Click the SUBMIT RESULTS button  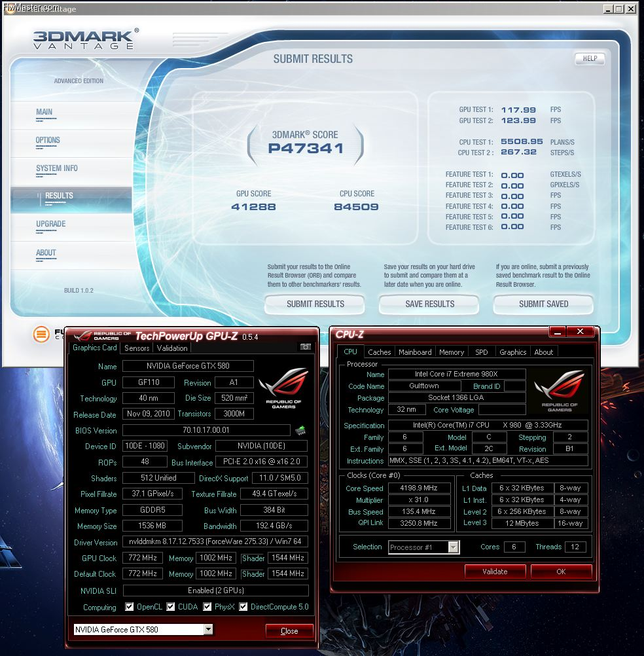(x=315, y=304)
